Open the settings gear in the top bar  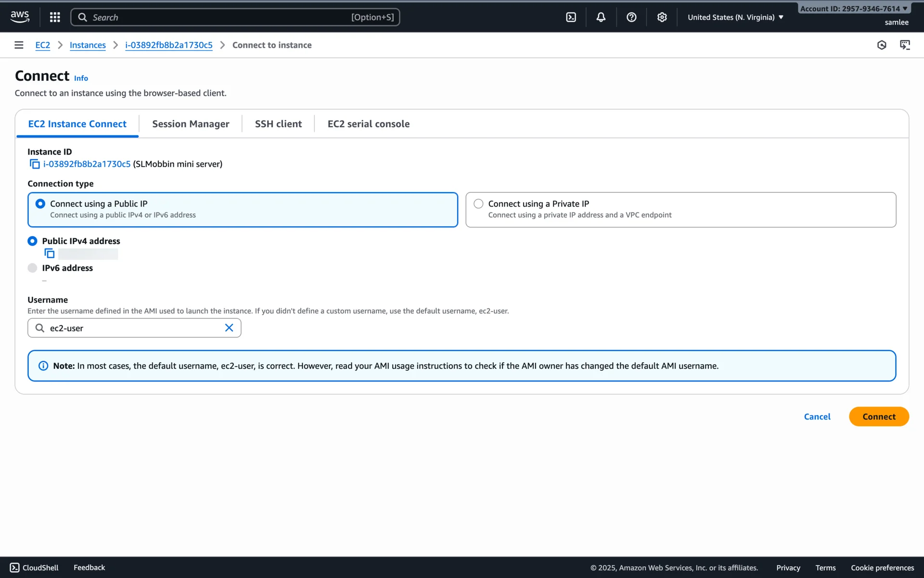[x=662, y=17]
